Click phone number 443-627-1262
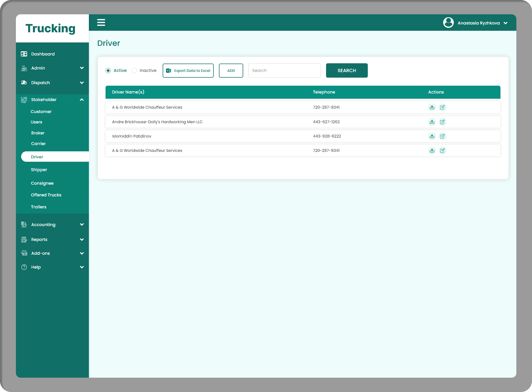Image resolution: width=532 pixels, height=392 pixels. [326, 122]
